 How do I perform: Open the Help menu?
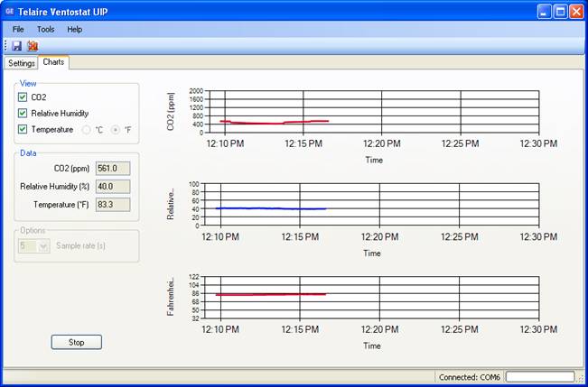point(74,29)
